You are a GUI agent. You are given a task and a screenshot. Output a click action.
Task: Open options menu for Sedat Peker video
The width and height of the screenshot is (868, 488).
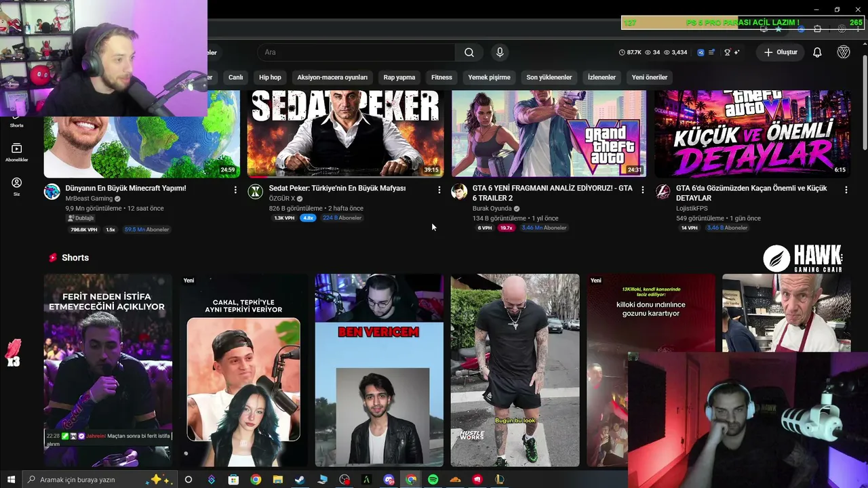[x=439, y=190]
